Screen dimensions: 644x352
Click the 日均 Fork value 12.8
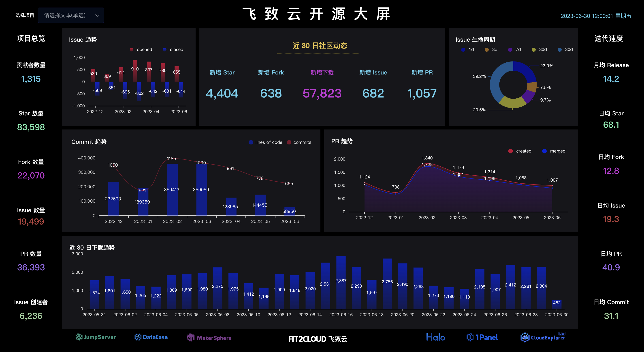coord(611,171)
